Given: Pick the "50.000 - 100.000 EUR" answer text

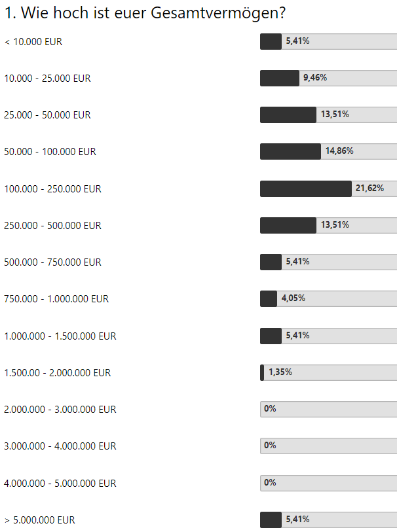Looking at the screenshot, I should click(50, 152).
